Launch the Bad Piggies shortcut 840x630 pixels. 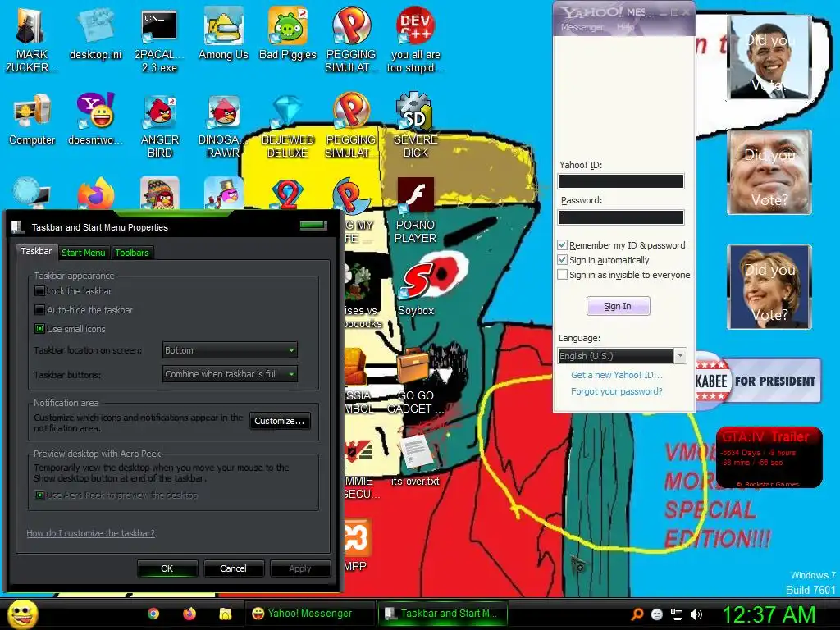[288, 33]
